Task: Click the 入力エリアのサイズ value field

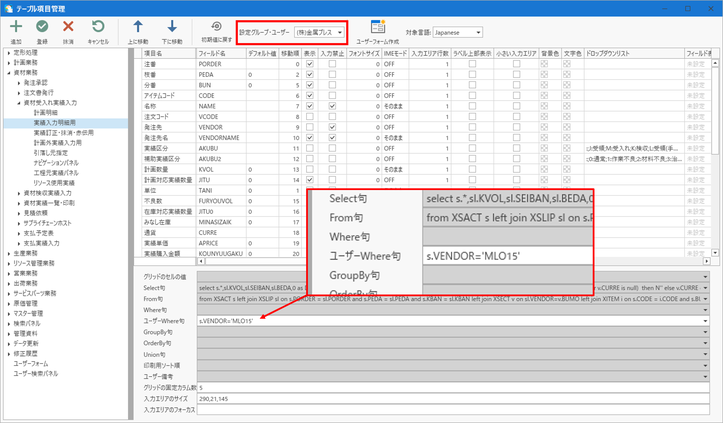Action: point(450,398)
